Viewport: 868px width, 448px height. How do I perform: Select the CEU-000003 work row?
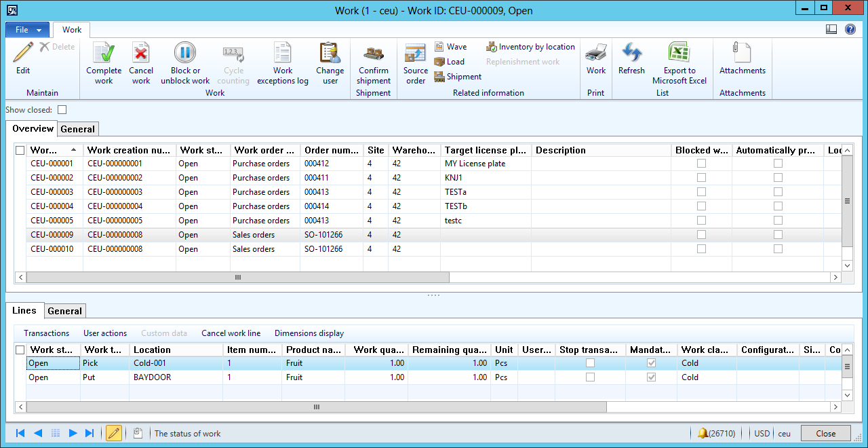(50, 192)
